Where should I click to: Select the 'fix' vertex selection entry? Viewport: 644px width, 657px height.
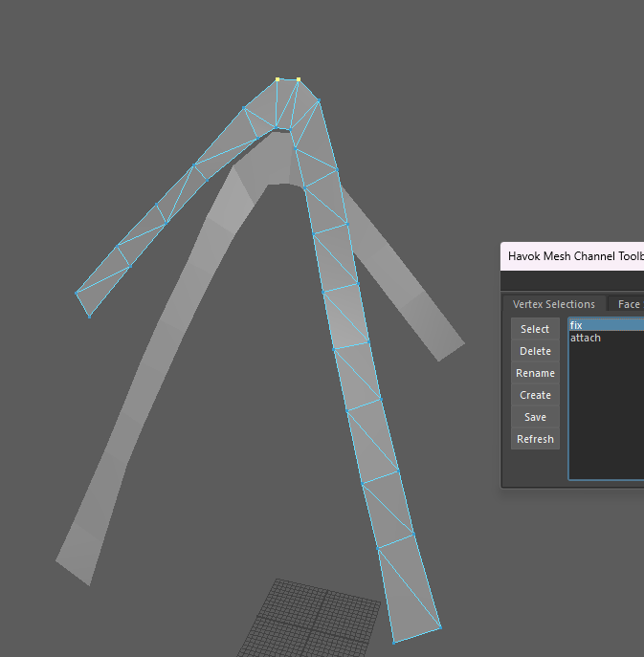pyautogui.click(x=607, y=325)
